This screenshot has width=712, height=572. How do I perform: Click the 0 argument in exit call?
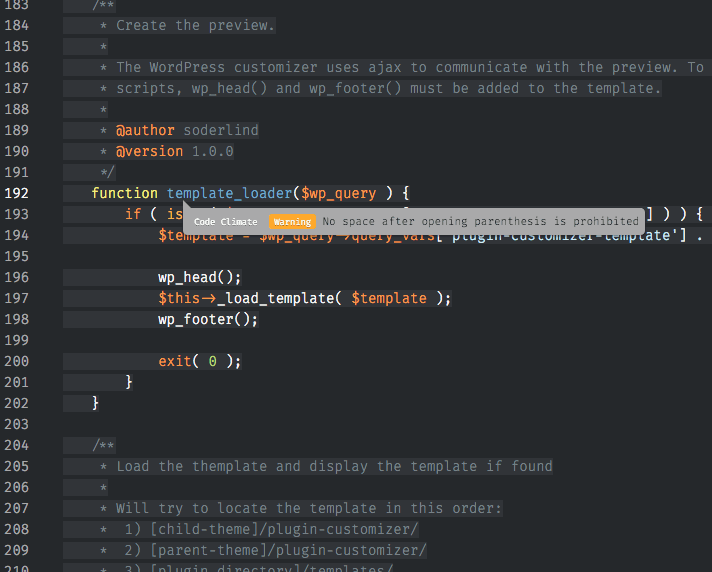tap(213, 361)
